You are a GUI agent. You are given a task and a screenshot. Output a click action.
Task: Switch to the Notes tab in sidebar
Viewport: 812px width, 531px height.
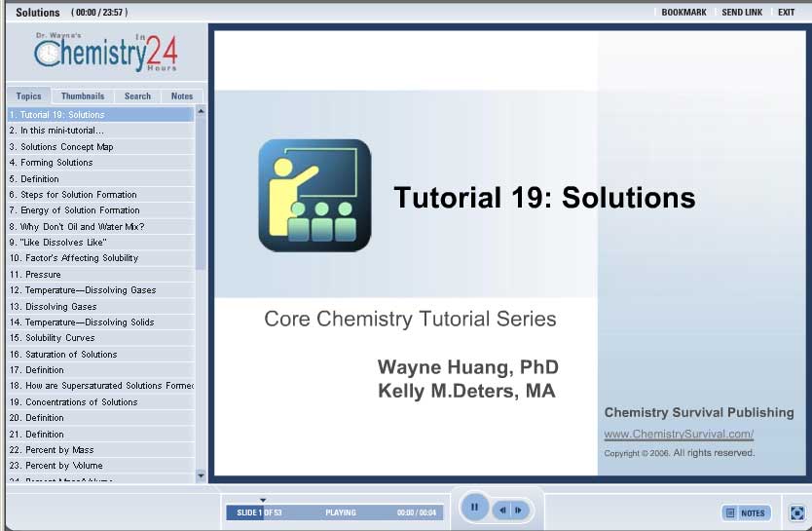click(x=182, y=96)
